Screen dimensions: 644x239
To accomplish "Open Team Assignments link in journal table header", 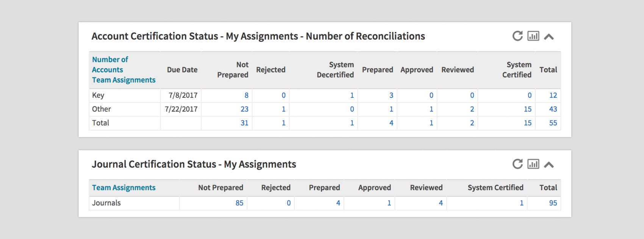I will coord(123,187).
